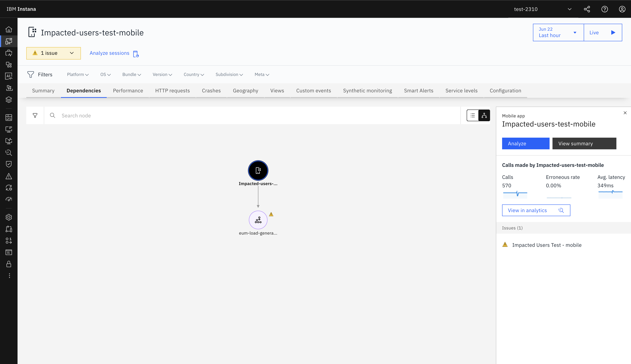Open the gauge with wrench sidebar icon

9,199
